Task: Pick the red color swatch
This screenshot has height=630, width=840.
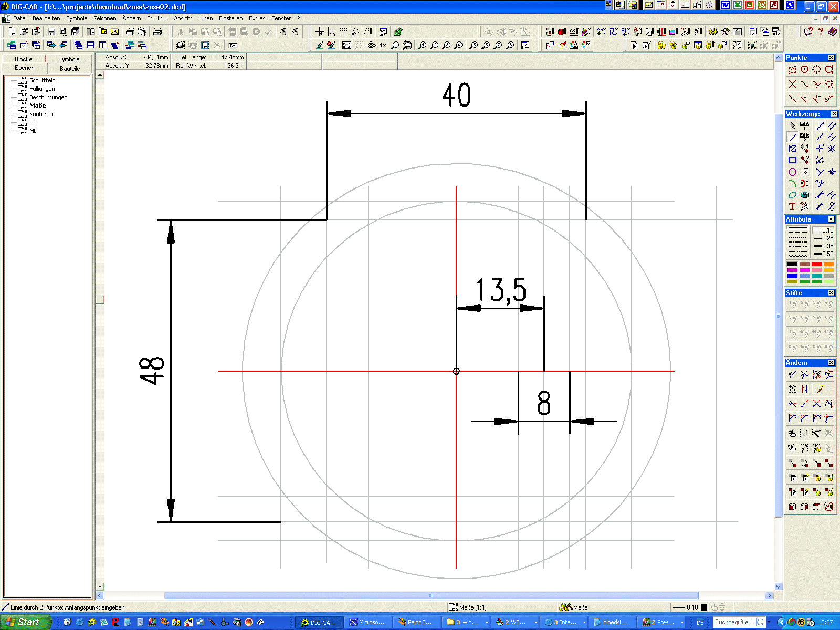Action: tap(816, 265)
